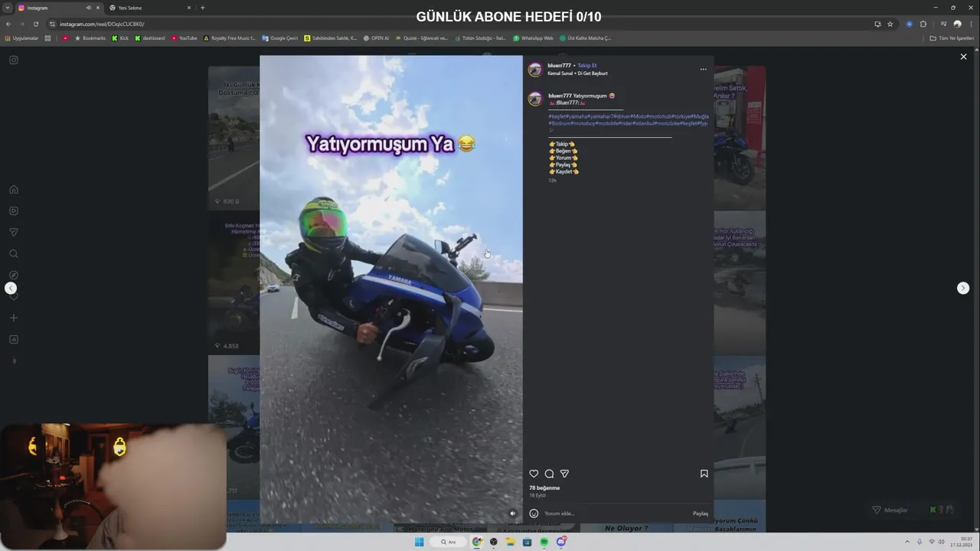Follow the user via Takip Et
This screenshot has width=980, height=551.
pyautogui.click(x=587, y=66)
